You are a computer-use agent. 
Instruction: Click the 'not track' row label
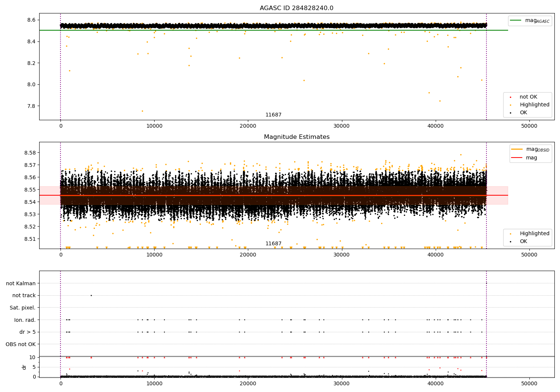(x=24, y=296)
